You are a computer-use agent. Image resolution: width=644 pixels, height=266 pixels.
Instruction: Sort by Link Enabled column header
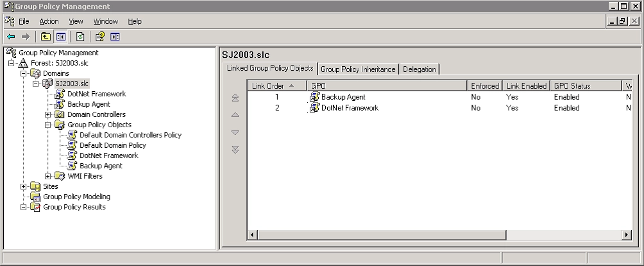526,86
